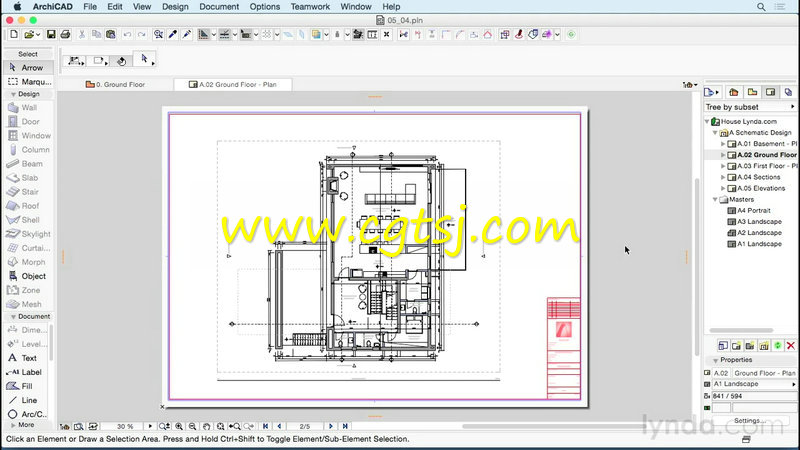Open A1 Landscape master dropdown
This screenshot has height=450, width=800.
click(754, 384)
